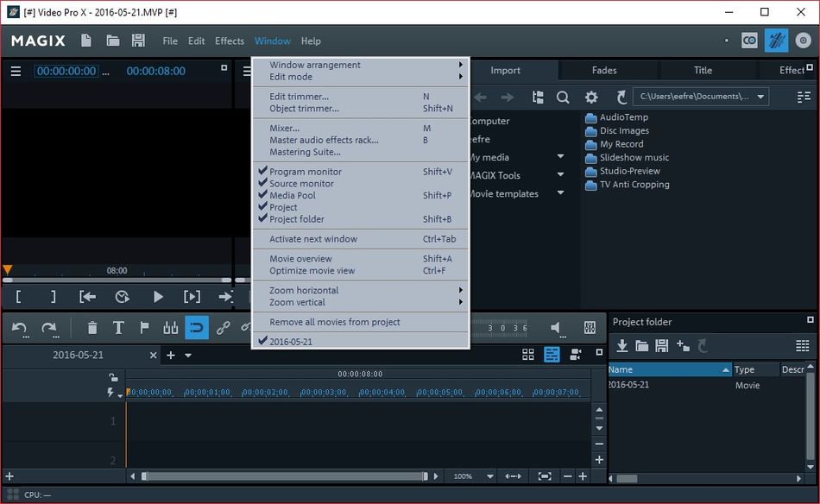Screen dimensions: 820x504
Task: Select the Title text tool icon
Action: pos(118,328)
